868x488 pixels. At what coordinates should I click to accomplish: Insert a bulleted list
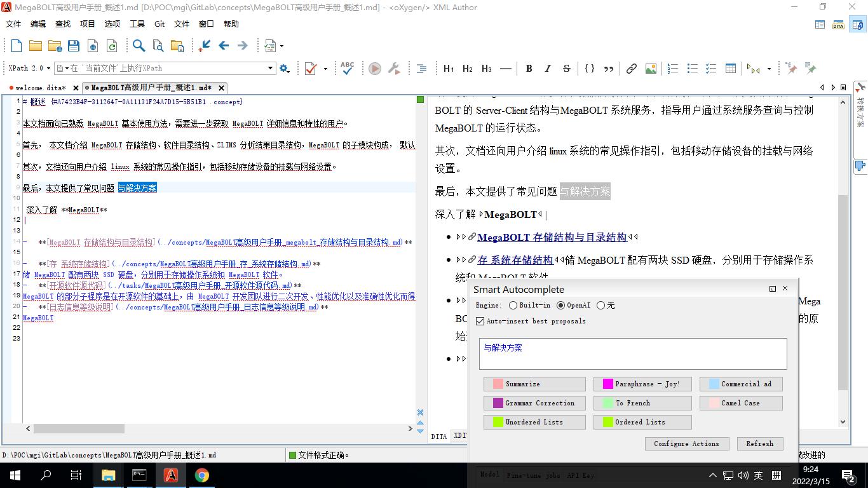[693, 69]
